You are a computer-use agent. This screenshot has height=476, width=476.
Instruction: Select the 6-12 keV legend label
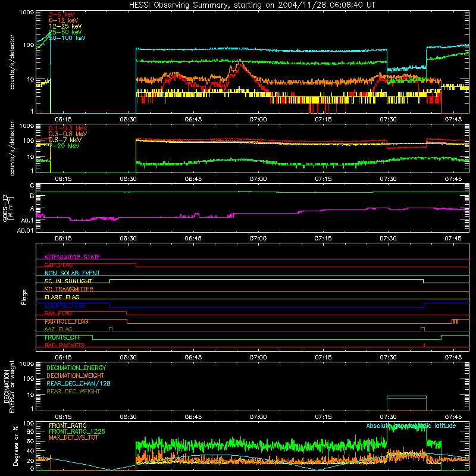pos(64,20)
